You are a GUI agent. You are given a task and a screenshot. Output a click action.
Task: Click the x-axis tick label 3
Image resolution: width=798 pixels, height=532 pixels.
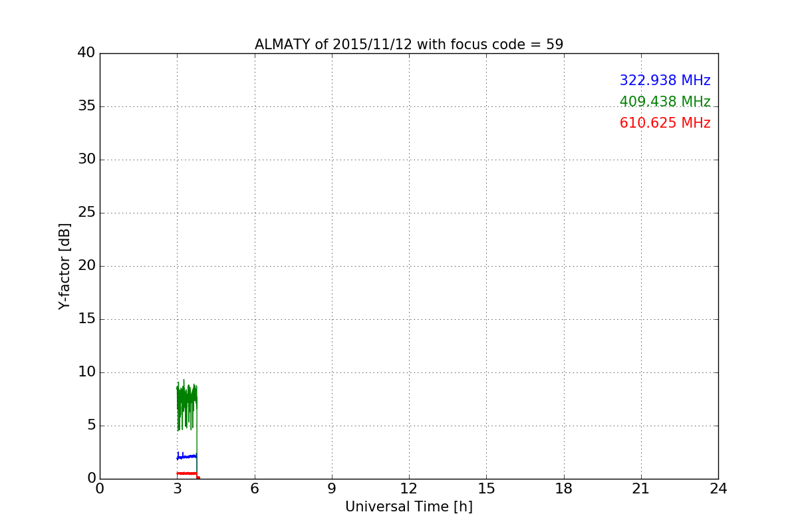[x=177, y=489]
